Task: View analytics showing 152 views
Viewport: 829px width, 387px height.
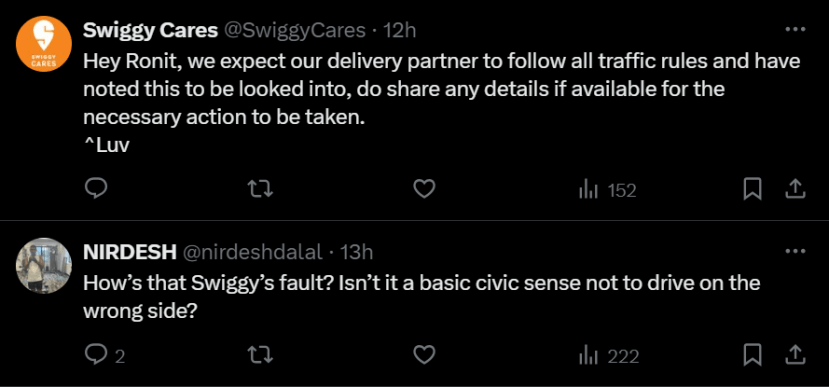Action: 607,190
